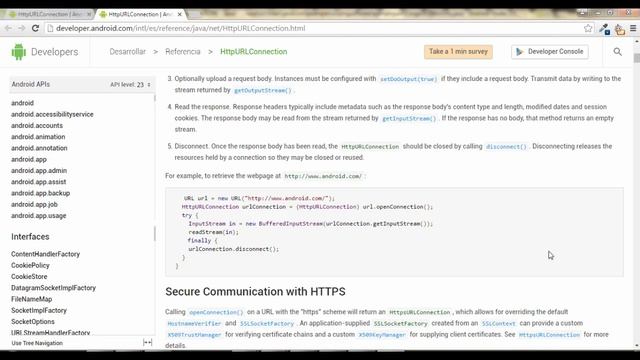Open the Referencia breadcrumb

[x=183, y=51]
